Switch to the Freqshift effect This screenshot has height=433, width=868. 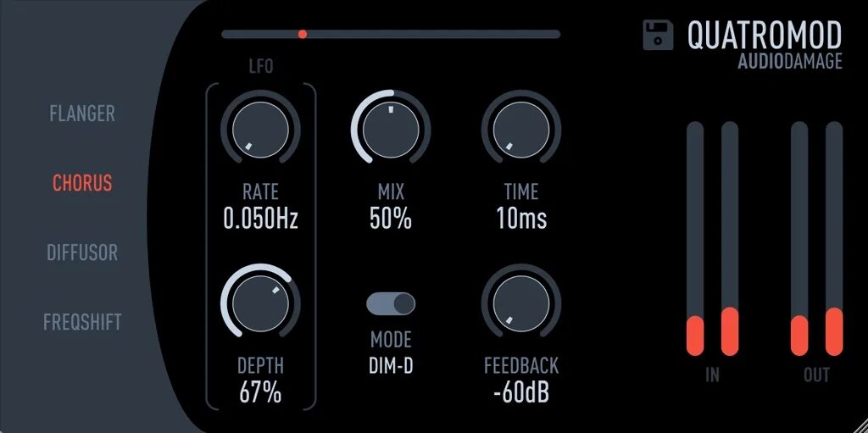[82, 322]
